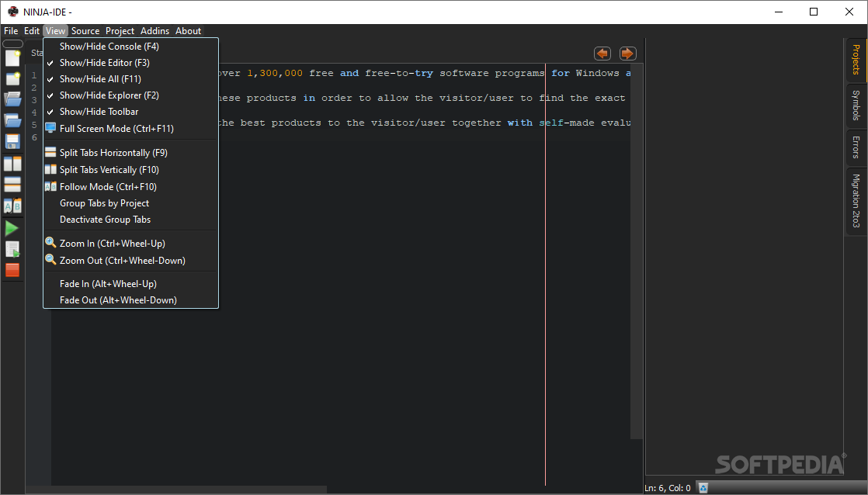
Task: Click the New Project toolbar icon
Action: pos(12,78)
